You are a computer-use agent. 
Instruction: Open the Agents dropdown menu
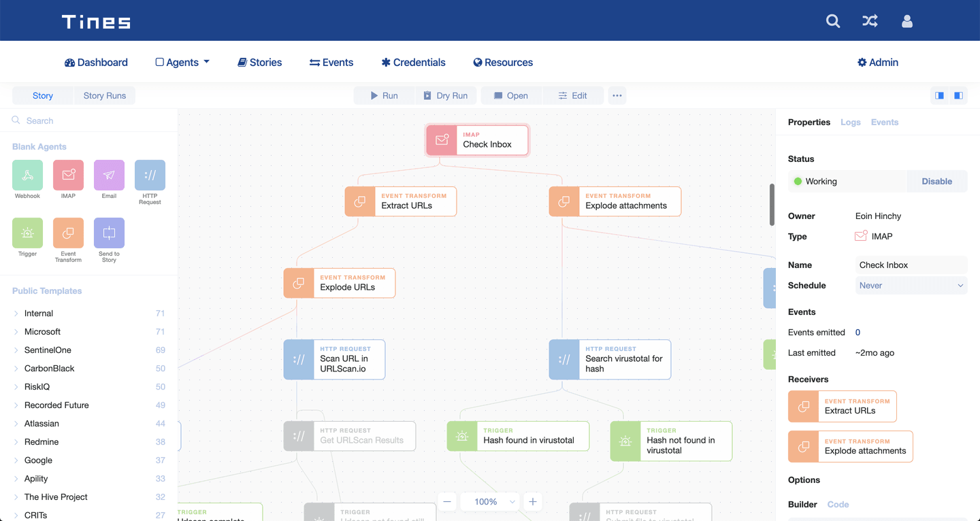pos(182,63)
